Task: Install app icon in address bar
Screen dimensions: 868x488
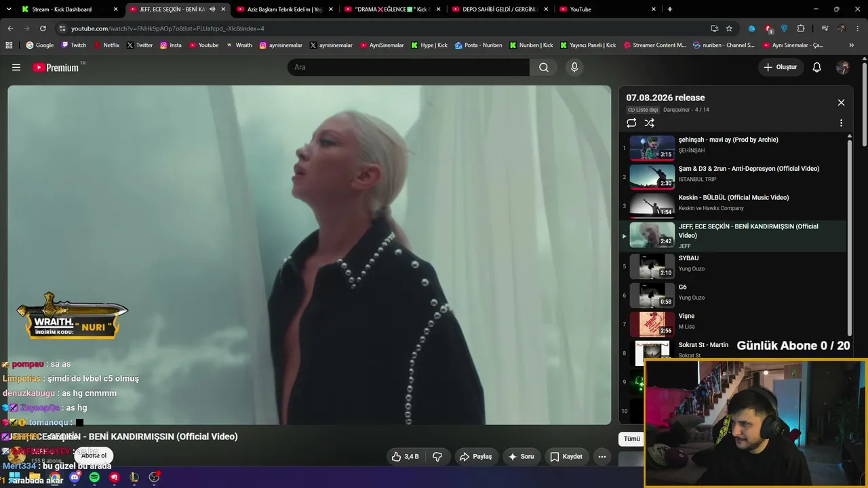Action: (714, 28)
